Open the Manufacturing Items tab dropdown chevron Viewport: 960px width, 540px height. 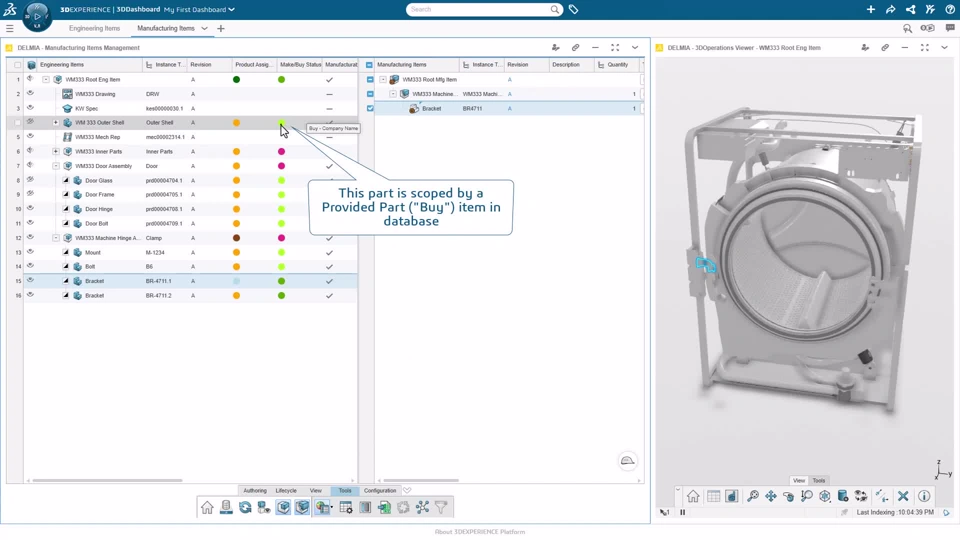204,28
